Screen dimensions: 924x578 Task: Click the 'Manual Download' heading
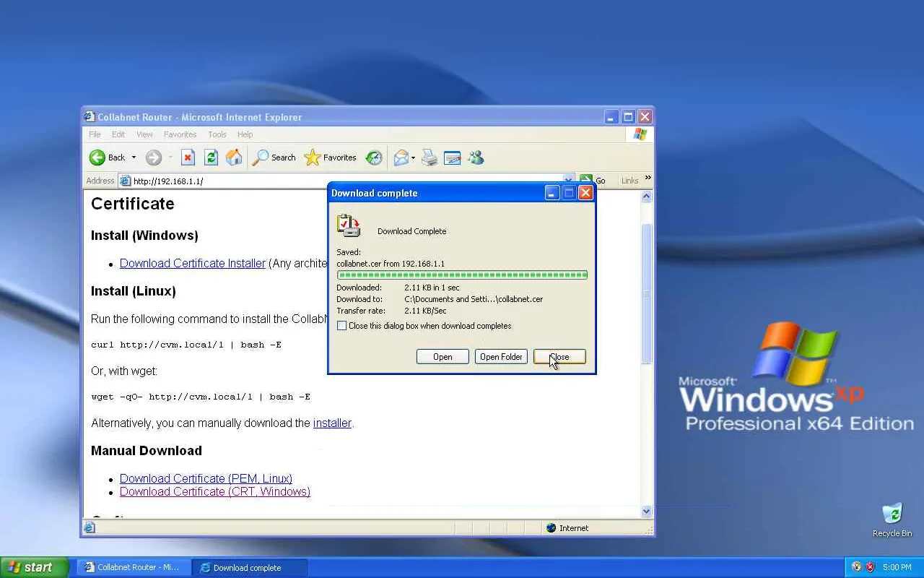click(x=147, y=450)
